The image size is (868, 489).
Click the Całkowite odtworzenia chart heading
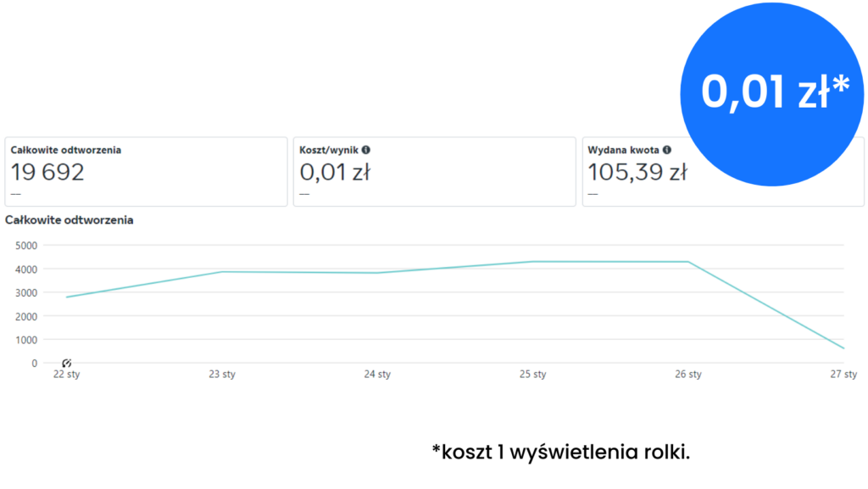[70, 220]
